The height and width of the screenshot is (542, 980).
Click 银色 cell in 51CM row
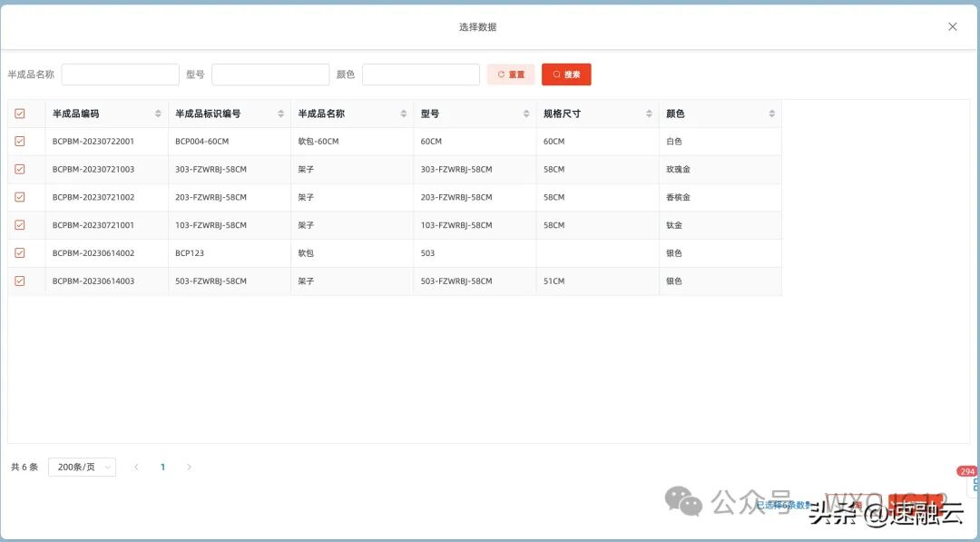(x=673, y=281)
